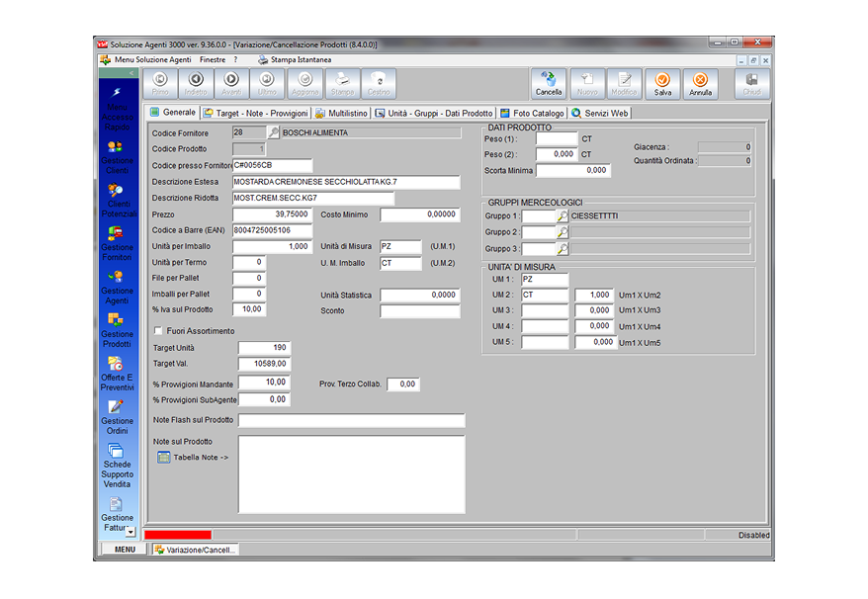Collapse the left sidebar with the arrow
868x599 pixels.
tap(130, 73)
